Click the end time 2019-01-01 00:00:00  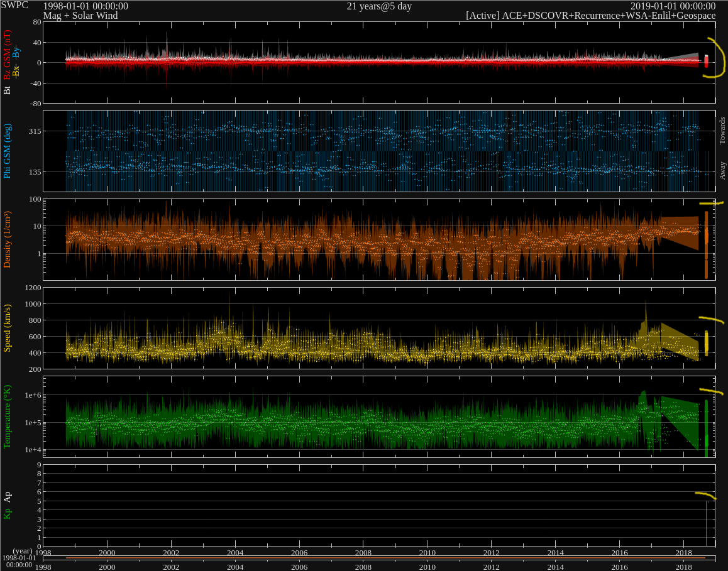(x=673, y=6)
